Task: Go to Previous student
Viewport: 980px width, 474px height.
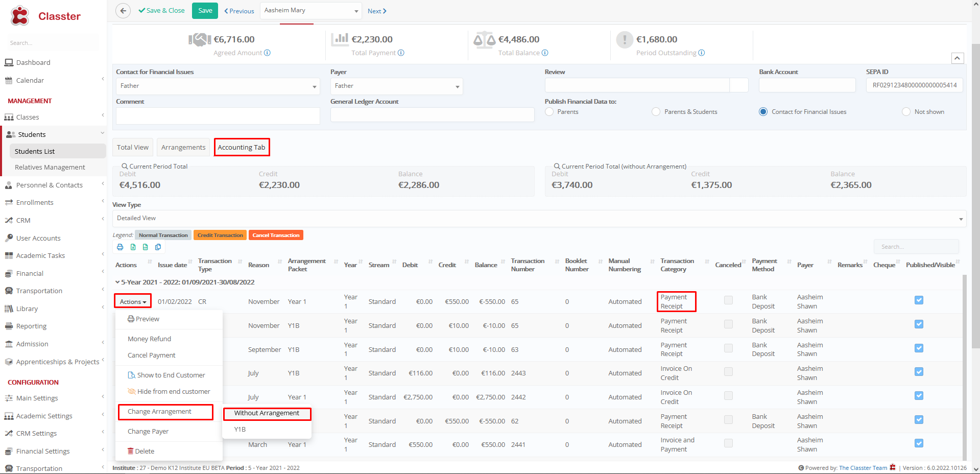Action: point(239,11)
